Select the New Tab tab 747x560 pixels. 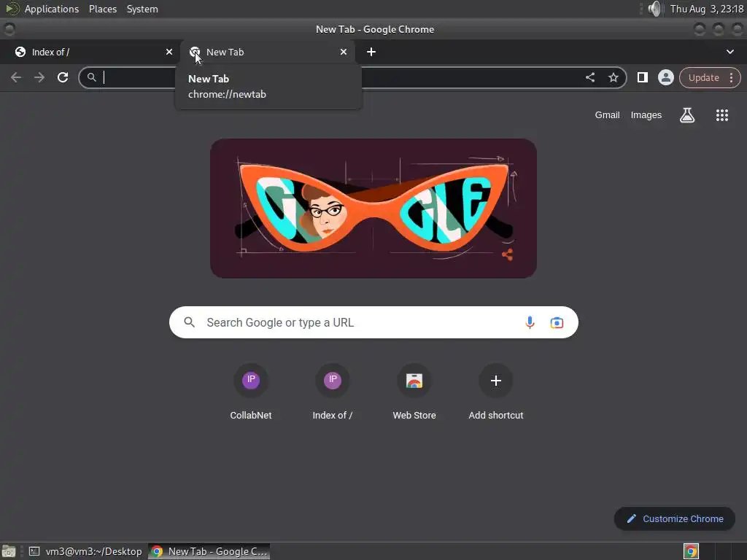tap(268, 52)
